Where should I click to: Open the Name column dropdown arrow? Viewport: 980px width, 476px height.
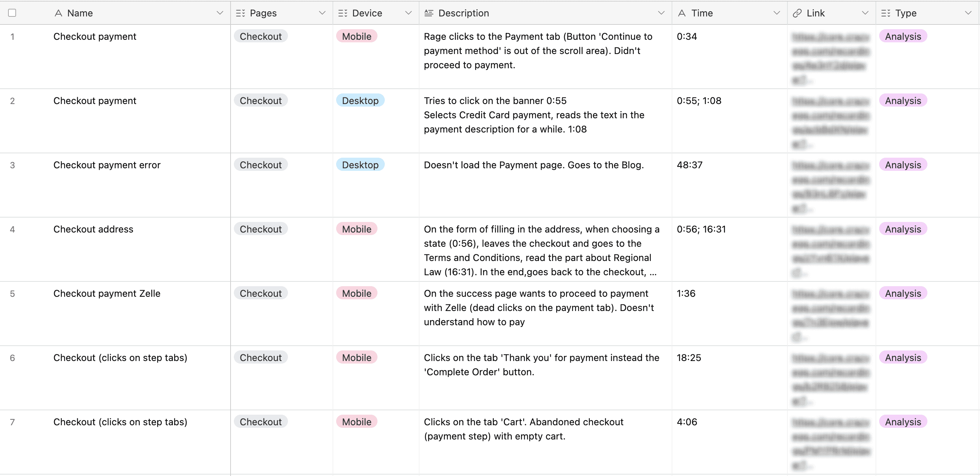220,13
